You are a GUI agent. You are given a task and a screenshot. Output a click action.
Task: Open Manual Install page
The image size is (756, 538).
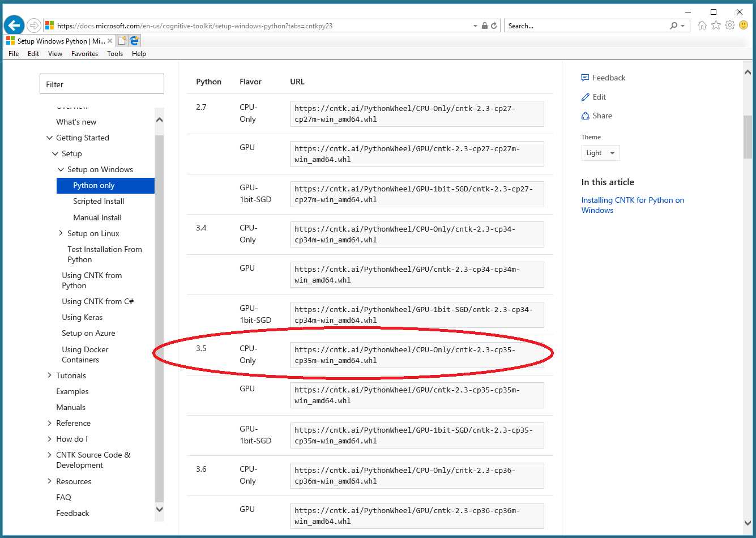(x=97, y=217)
